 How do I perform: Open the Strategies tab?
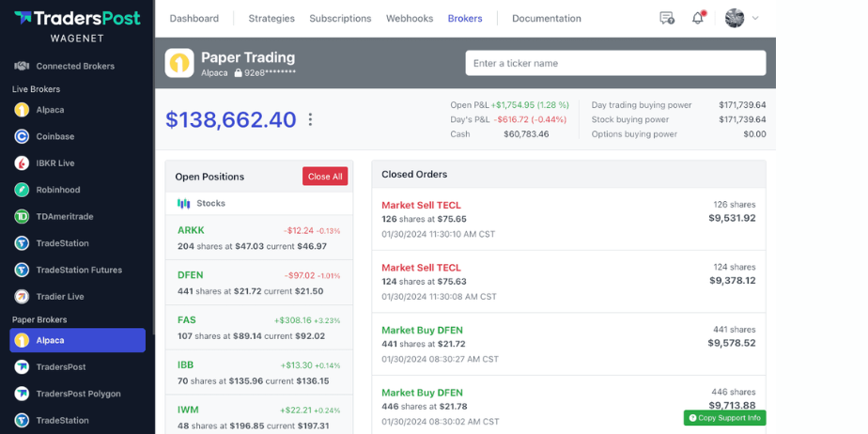[x=271, y=18]
